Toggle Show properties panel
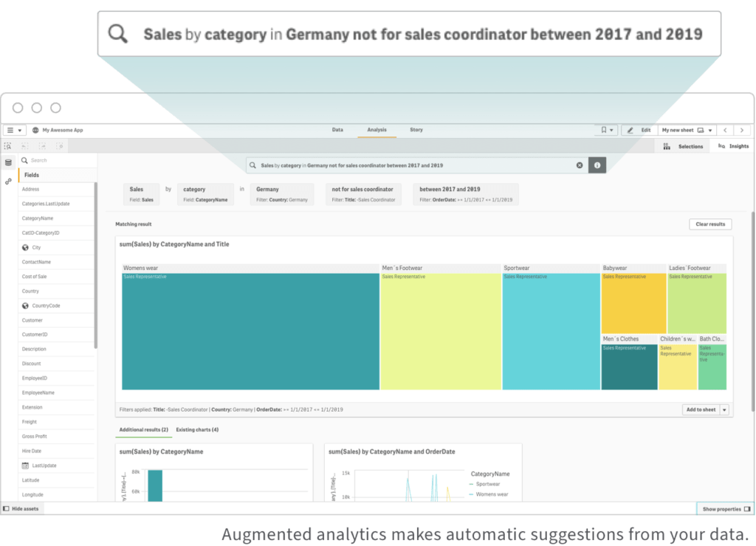Screen dimensions: 756x546 (726, 509)
